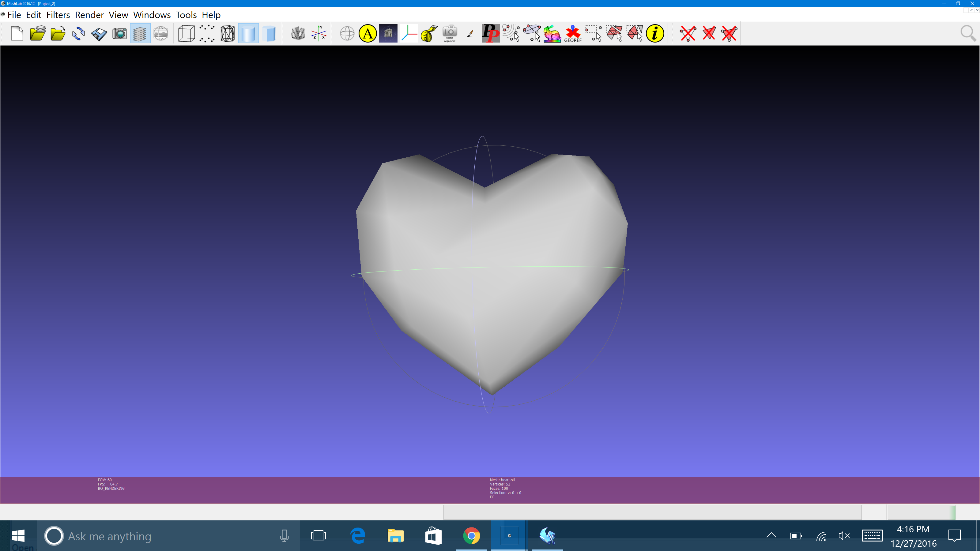Viewport: 980px width, 551px height.
Task: Export mesh using the floppy disk icon
Action: [99, 33]
